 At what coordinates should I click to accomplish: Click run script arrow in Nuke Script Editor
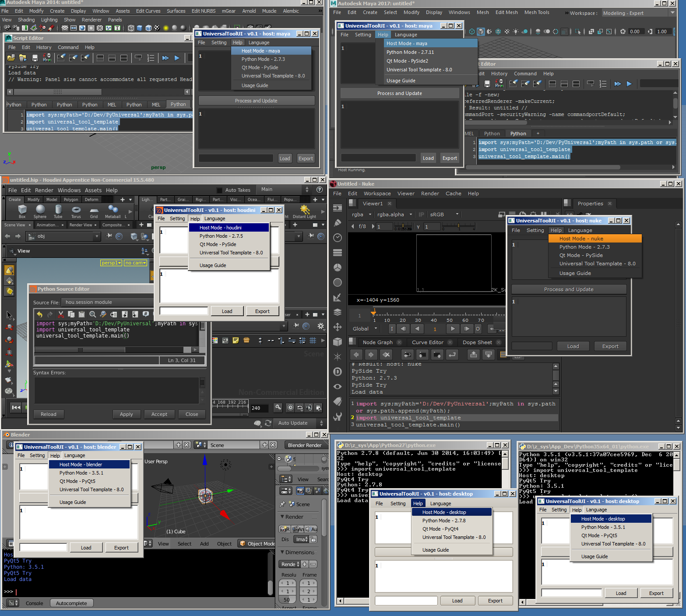(x=452, y=354)
